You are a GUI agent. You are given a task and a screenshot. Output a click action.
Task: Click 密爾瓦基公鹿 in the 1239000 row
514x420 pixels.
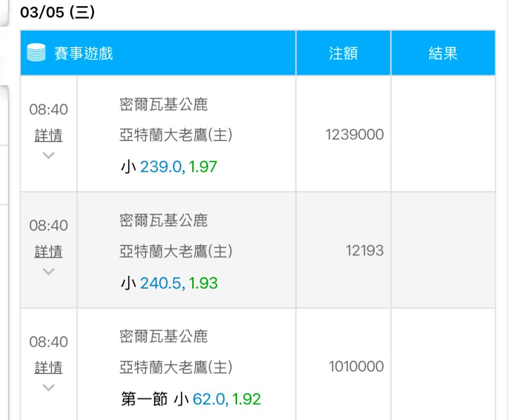coord(163,105)
